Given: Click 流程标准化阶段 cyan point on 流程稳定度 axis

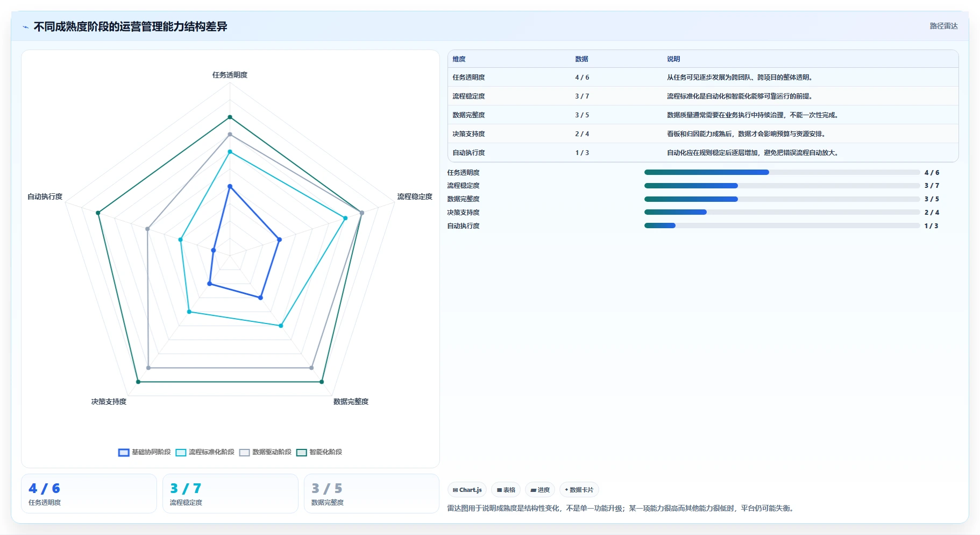Looking at the screenshot, I should click(x=345, y=218).
